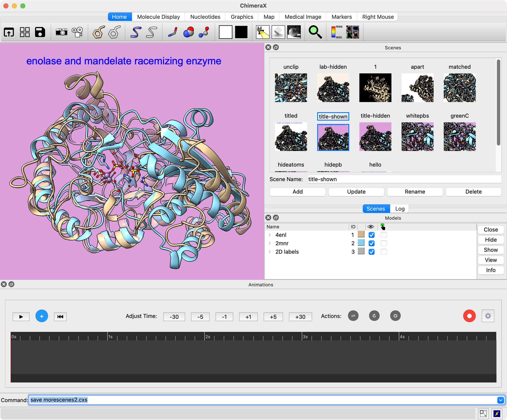Click the snapshot camera icon
This screenshot has height=420, width=507.
click(61, 32)
